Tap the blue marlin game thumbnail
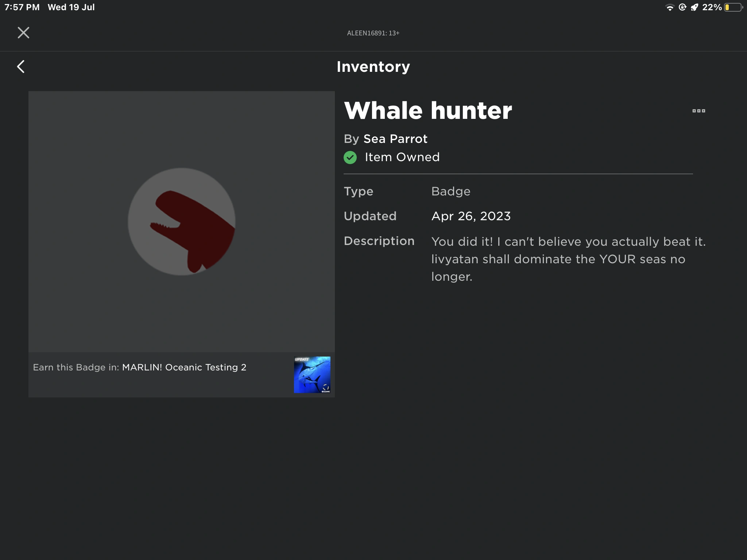The height and width of the screenshot is (560, 747). coord(312,374)
